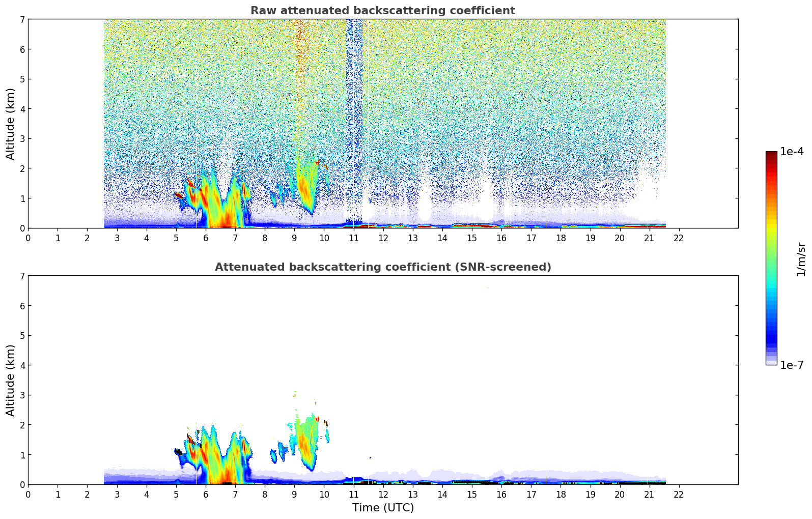The width and height of the screenshot is (812, 519).
Task: Click the 'Raw attenuated backscattering coefficient' title
Action: tap(382, 11)
